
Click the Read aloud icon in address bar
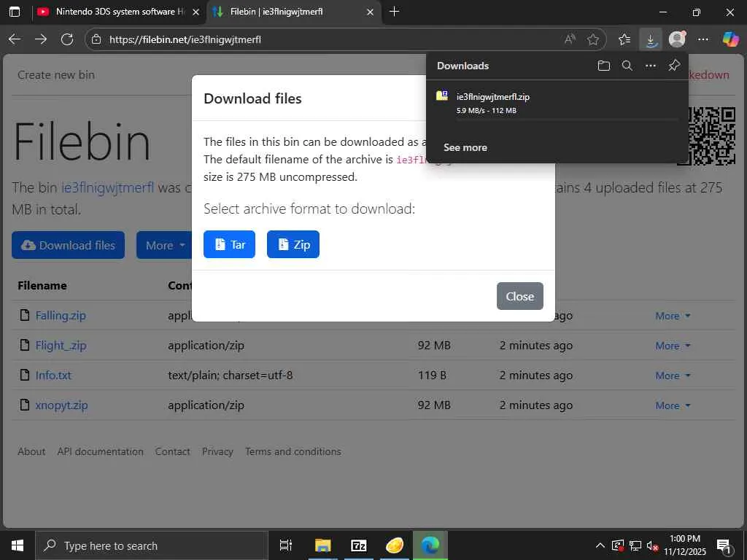(570, 39)
